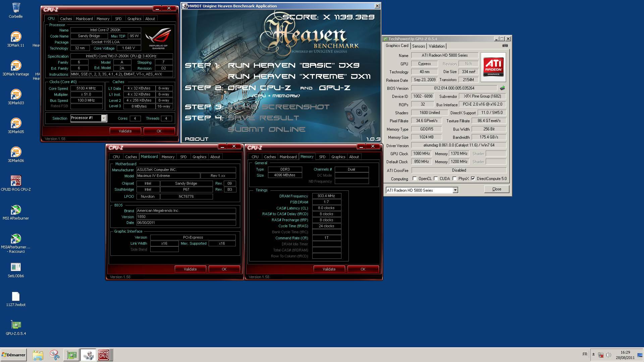Viewport: 644px width, 362px height.
Task: Click the BIOS Version field in GPU-Z
Action: coord(454,88)
